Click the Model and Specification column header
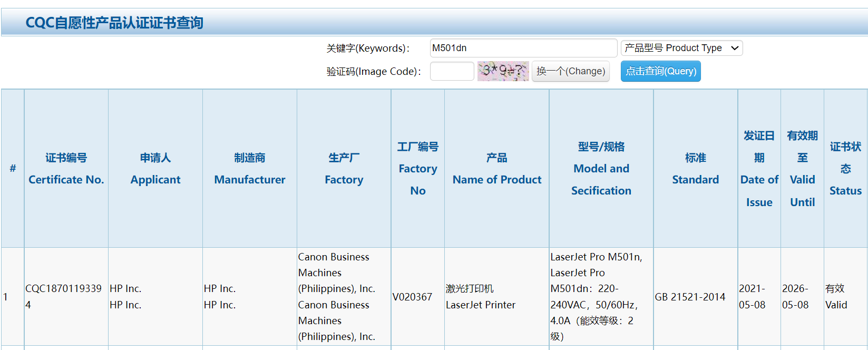This screenshot has height=350, width=868. coord(601,169)
